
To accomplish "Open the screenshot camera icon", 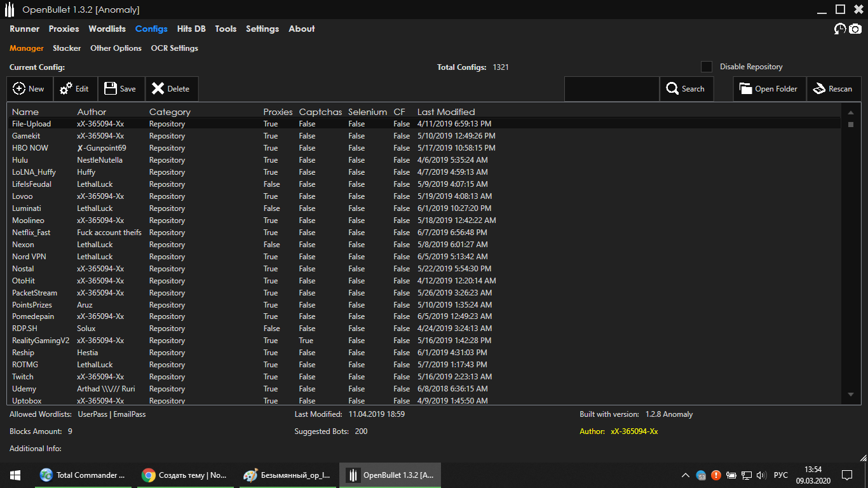I will click(x=855, y=29).
